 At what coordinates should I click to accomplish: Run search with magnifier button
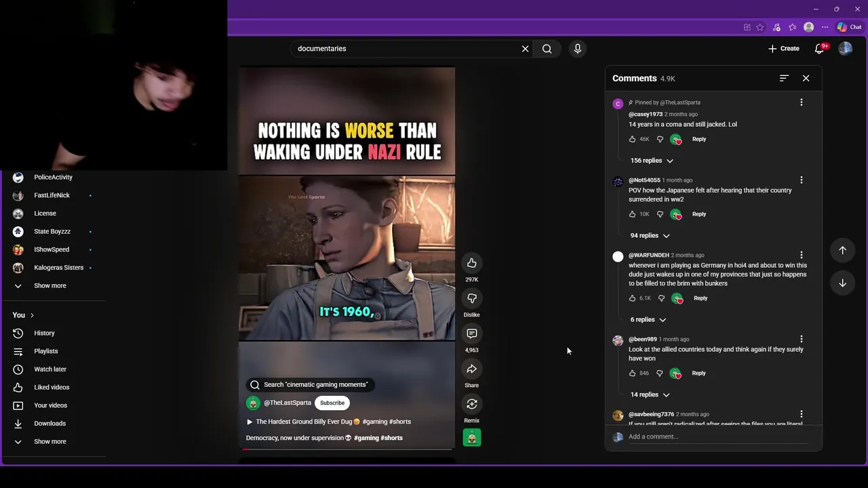pos(547,49)
